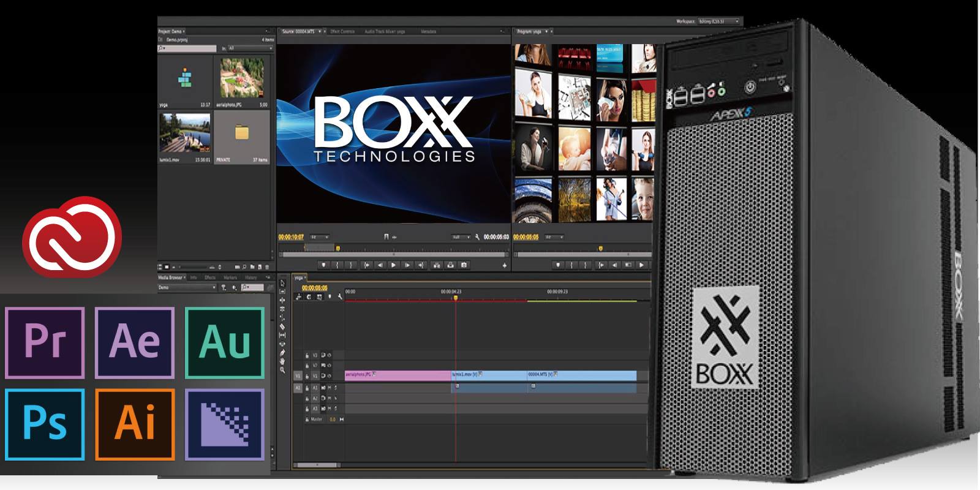
Task: Open timeline display settings wrench icon
Action: click(x=340, y=296)
